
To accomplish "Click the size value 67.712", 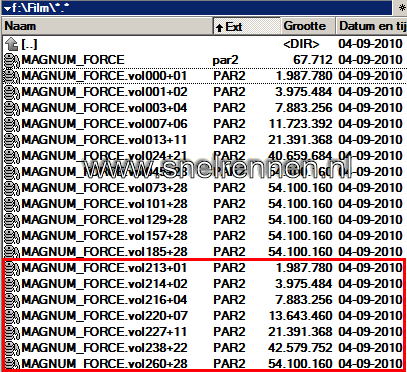I will tap(313, 60).
